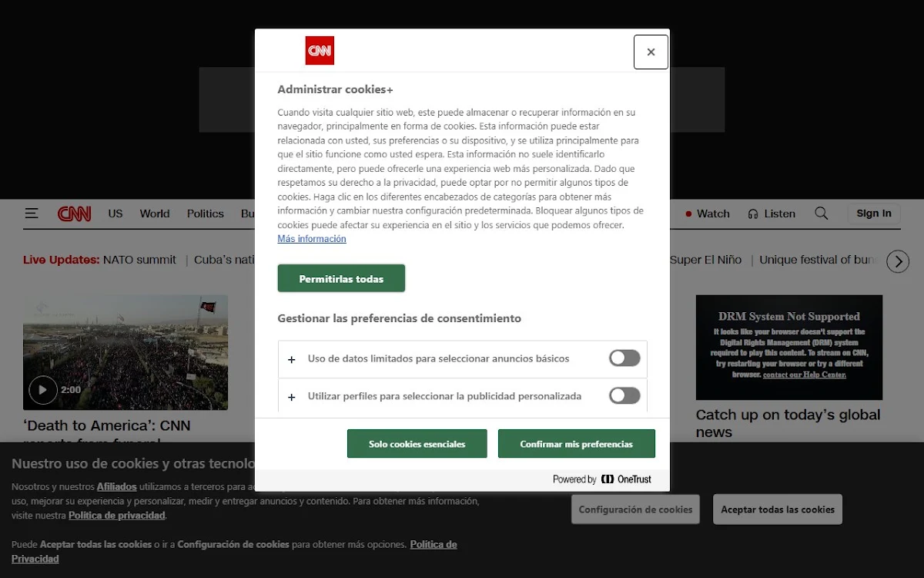Toggle 'Utilizar perfiles' personalized ads switch
The height and width of the screenshot is (578, 924).
(x=624, y=395)
